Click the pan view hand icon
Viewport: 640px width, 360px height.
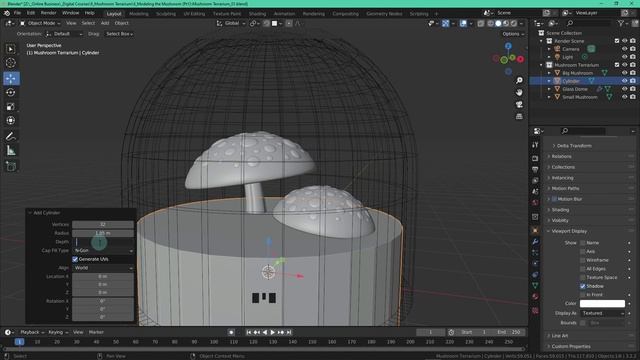coord(519,93)
